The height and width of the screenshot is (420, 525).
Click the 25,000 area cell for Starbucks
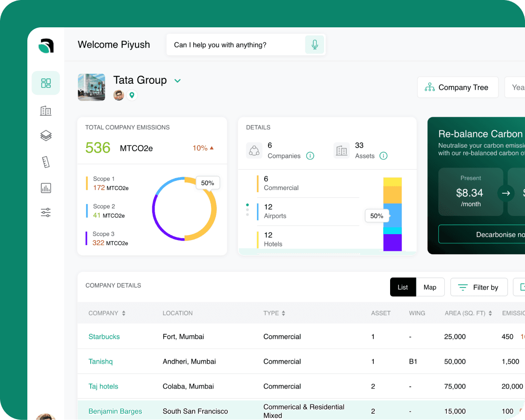455,337
